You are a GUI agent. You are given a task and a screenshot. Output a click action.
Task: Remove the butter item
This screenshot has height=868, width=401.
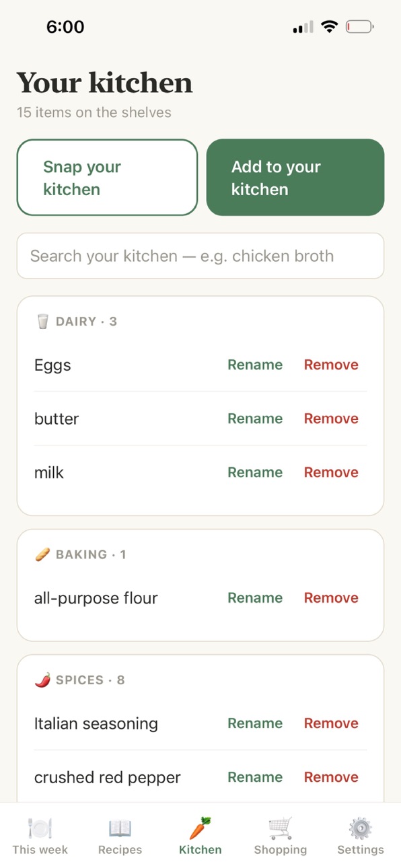331,419
